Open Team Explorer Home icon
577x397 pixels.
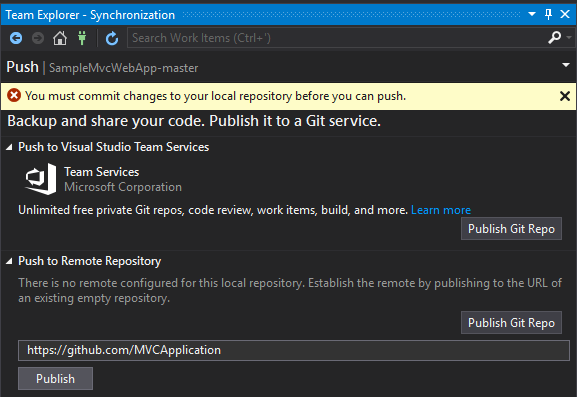(x=60, y=38)
